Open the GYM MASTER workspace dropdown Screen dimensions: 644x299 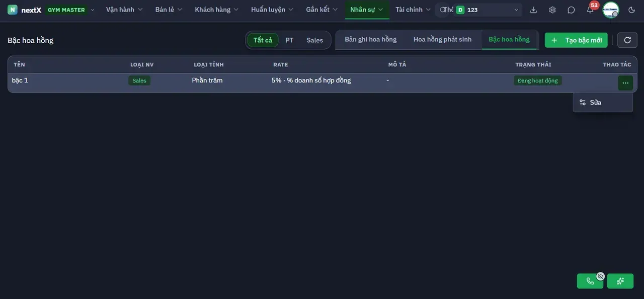pyautogui.click(x=70, y=10)
